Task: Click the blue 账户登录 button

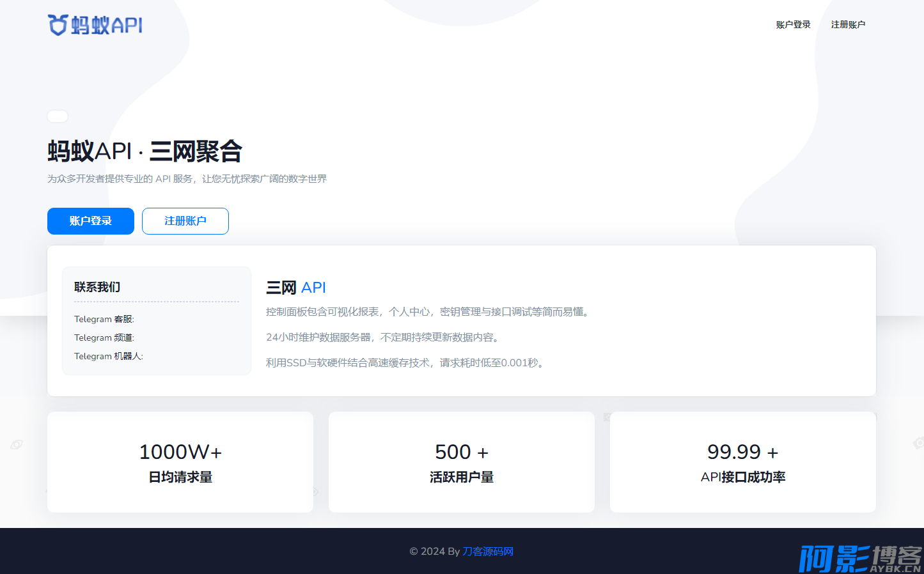Action: click(x=91, y=221)
